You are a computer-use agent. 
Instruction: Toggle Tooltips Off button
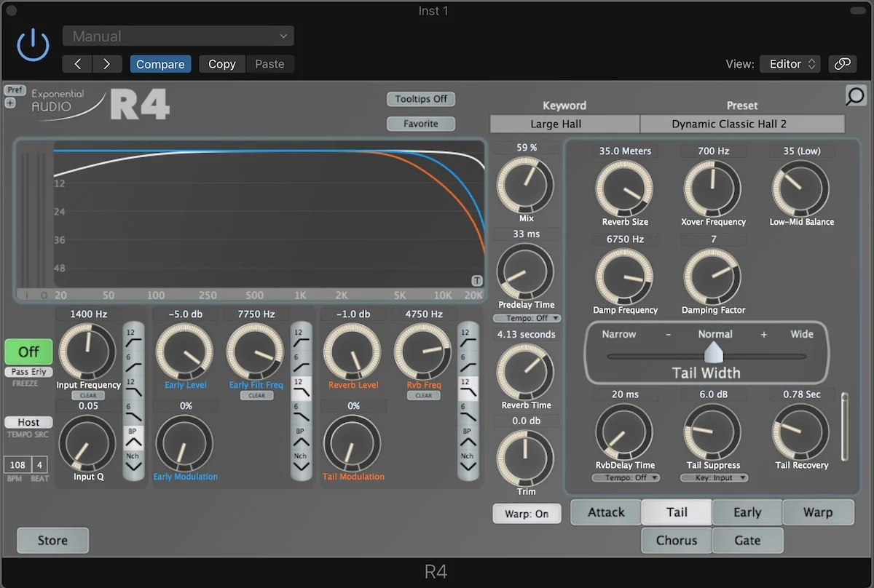pos(421,99)
